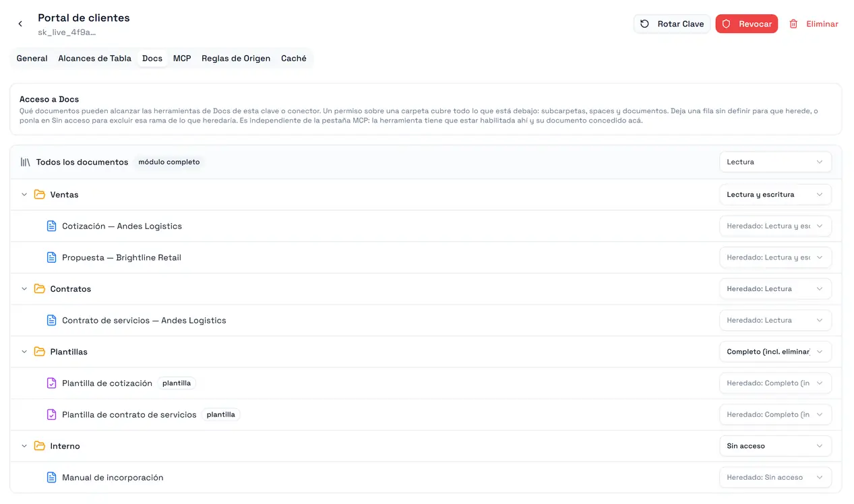Click the Rotar Clave button
Image resolution: width=854 pixels, height=504 pixels.
pos(672,24)
